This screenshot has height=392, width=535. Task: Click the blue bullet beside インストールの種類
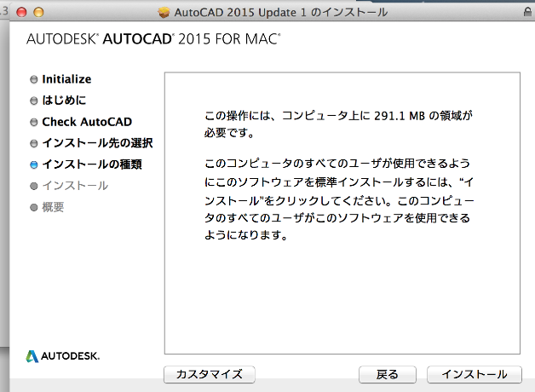pyautogui.click(x=34, y=164)
